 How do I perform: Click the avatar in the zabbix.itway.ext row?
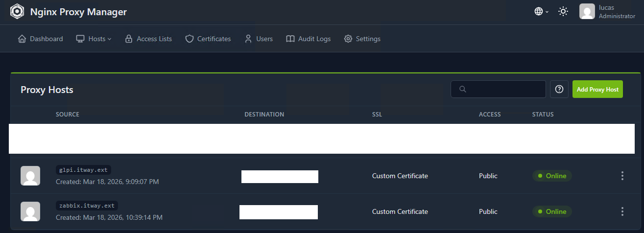(x=30, y=211)
